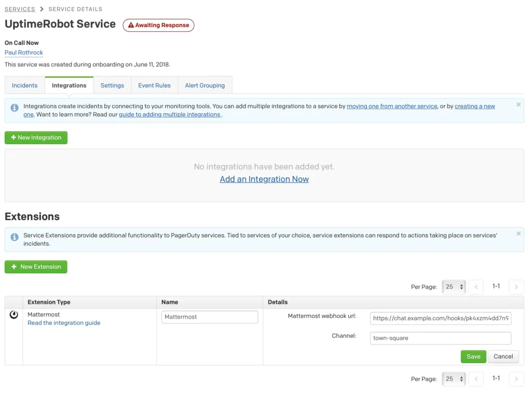Click the Service Details breadcrumb text

tap(75, 9)
